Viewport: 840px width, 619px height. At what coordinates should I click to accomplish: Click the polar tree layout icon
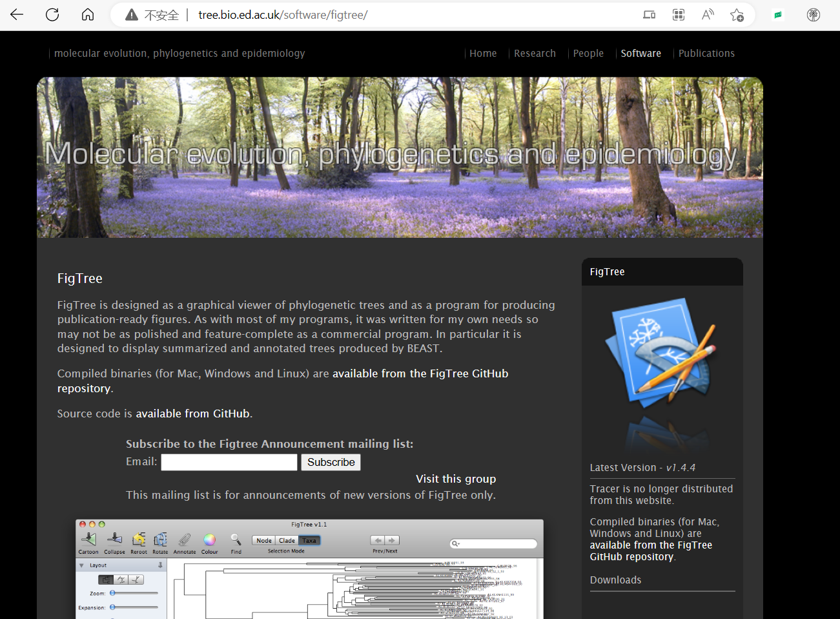pos(121,580)
